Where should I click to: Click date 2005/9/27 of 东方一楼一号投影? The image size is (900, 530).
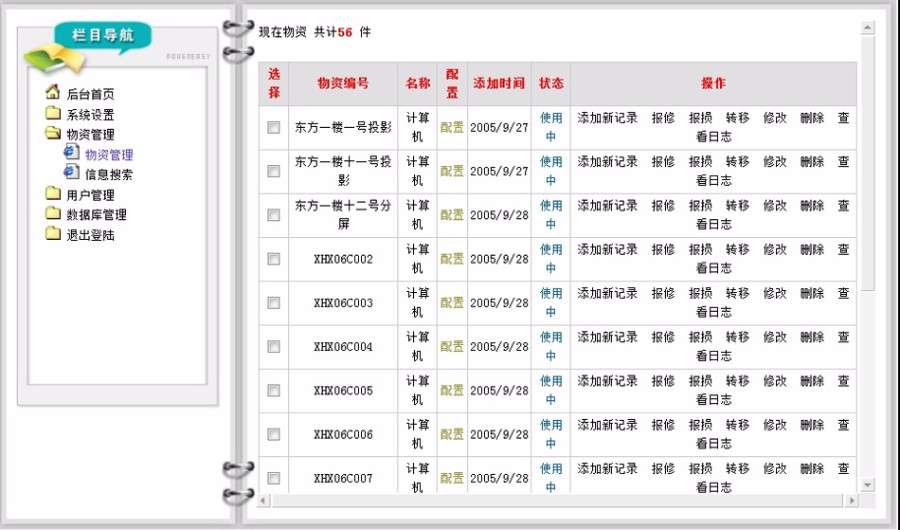coord(499,127)
